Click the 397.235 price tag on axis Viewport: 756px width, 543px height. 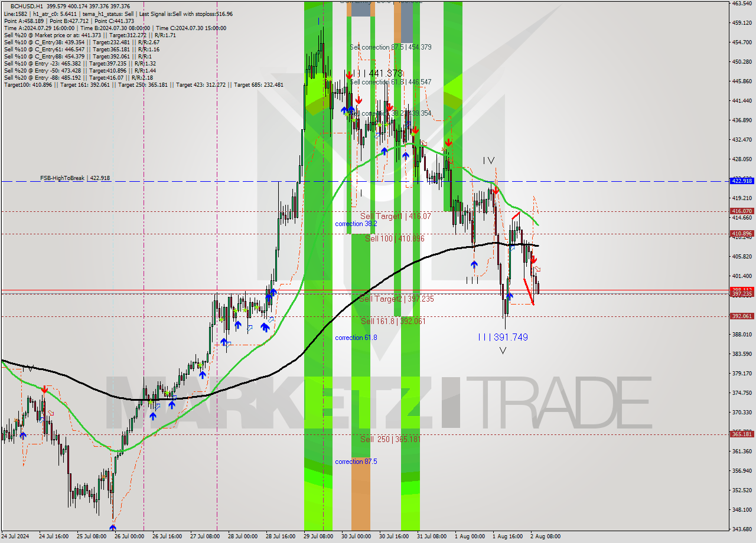(742, 294)
